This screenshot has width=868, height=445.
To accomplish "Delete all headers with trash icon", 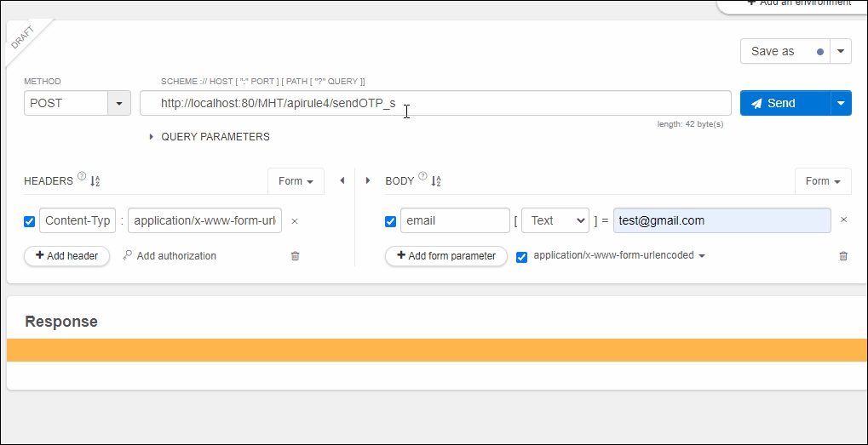I will tap(296, 256).
